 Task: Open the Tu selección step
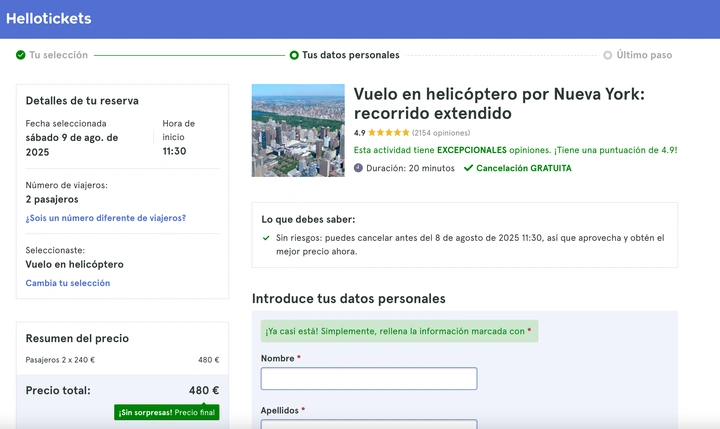58,55
